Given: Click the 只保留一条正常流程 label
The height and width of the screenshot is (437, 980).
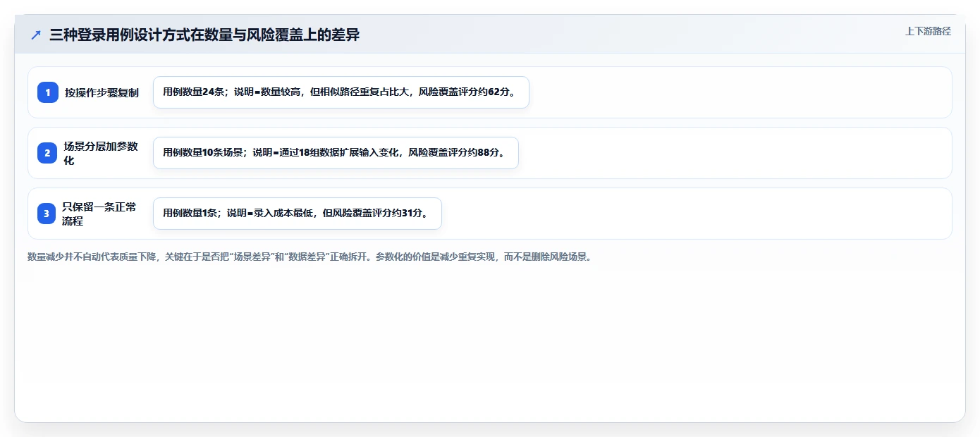Looking at the screenshot, I should [x=99, y=214].
